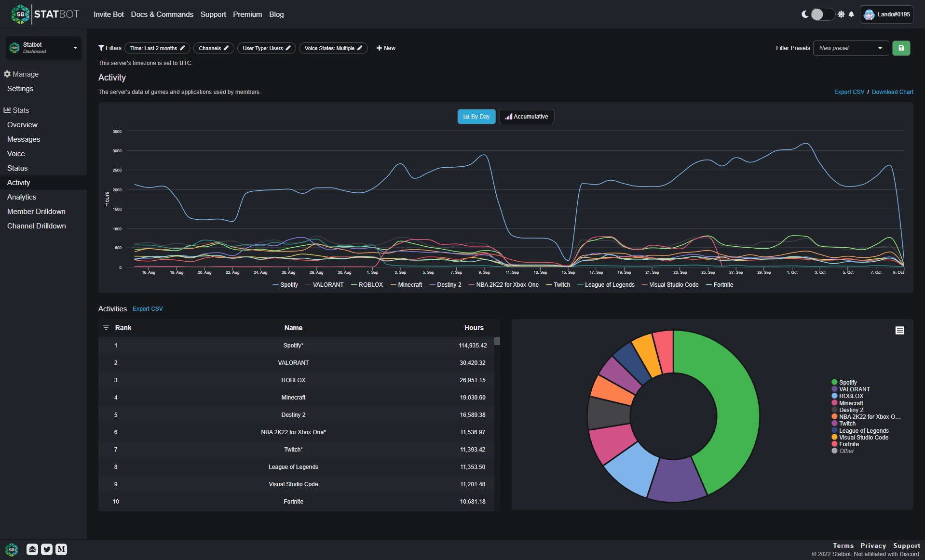This screenshot has width=925, height=560.
Task: Open Channel Drilldown
Action: click(x=37, y=226)
